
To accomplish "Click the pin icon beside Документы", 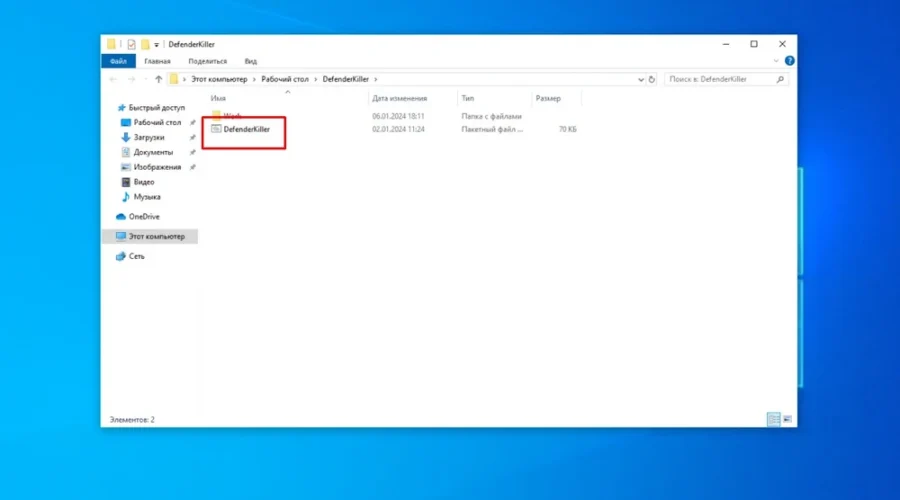I will point(192,153).
